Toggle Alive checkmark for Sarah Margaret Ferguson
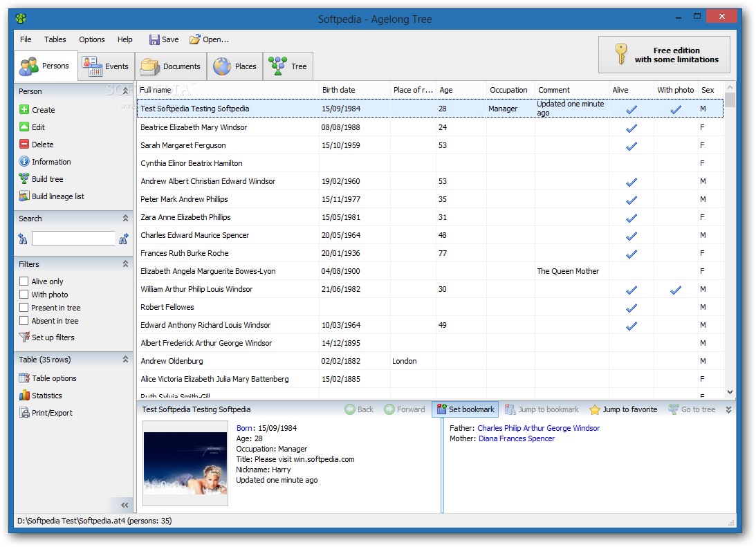The height and width of the screenshot is (547, 756). click(x=631, y=145)
